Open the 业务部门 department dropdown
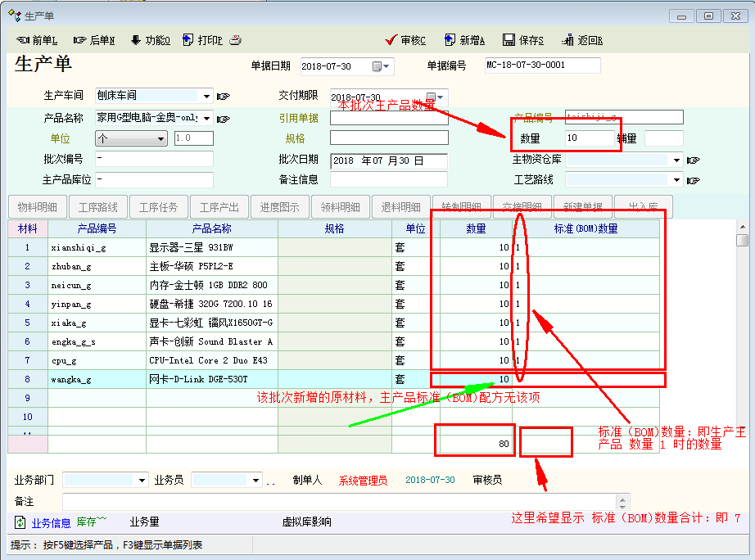 [x=142, y=481]
